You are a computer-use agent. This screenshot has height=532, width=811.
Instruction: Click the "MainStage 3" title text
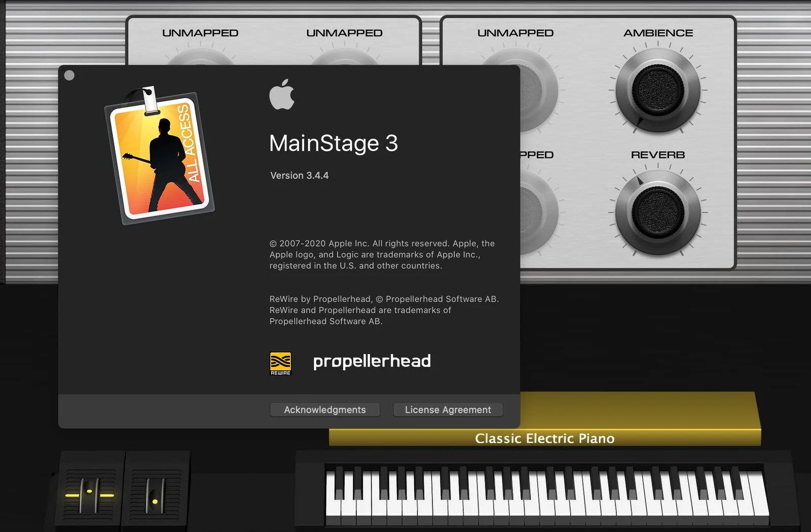tap(334, 143)
